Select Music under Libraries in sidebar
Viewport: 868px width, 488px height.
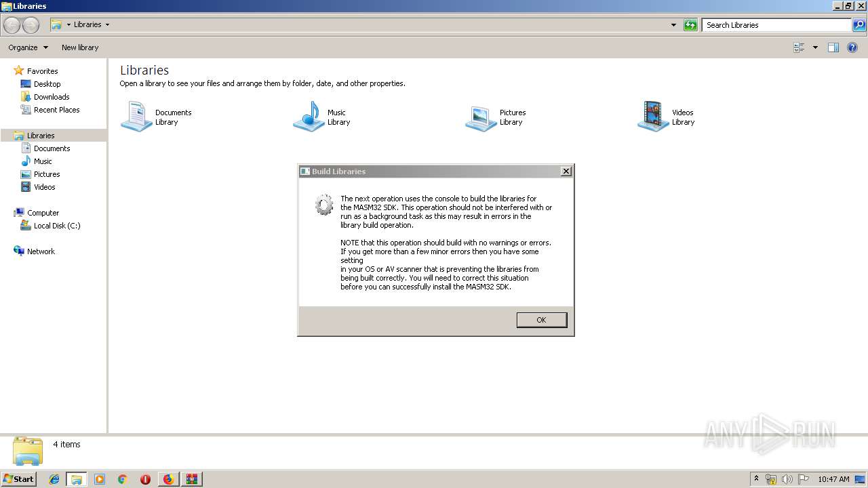point(43,161)
